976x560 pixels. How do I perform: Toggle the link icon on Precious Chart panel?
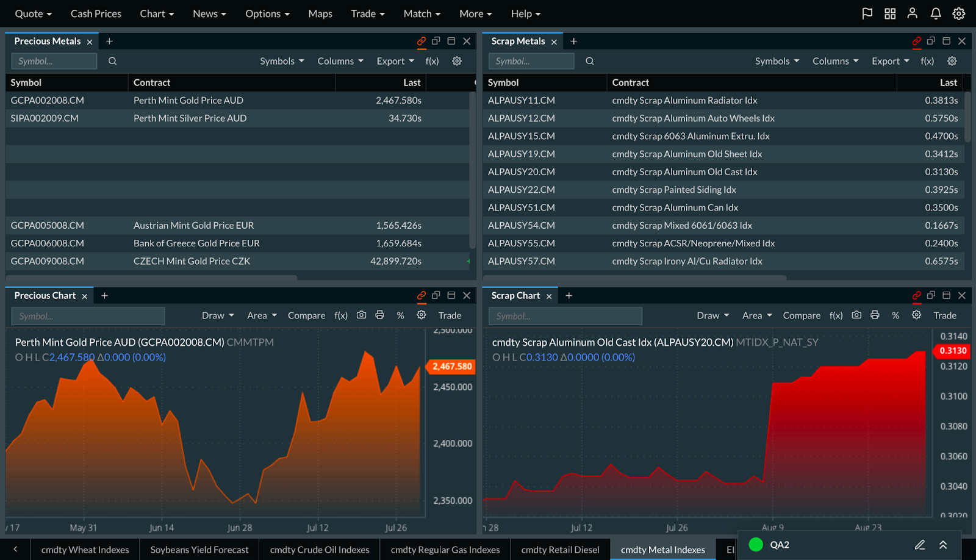422,295
